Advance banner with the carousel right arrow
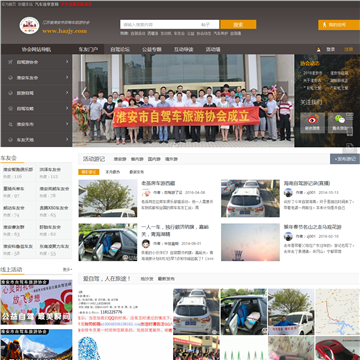Viewport: 360px width, 360px height. 282,92
